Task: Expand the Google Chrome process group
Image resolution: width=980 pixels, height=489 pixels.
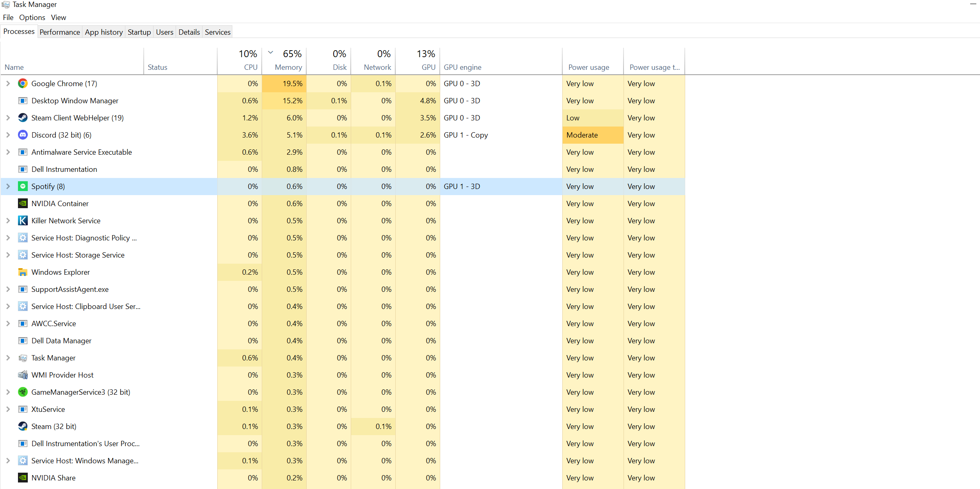Action: point(8,84)
